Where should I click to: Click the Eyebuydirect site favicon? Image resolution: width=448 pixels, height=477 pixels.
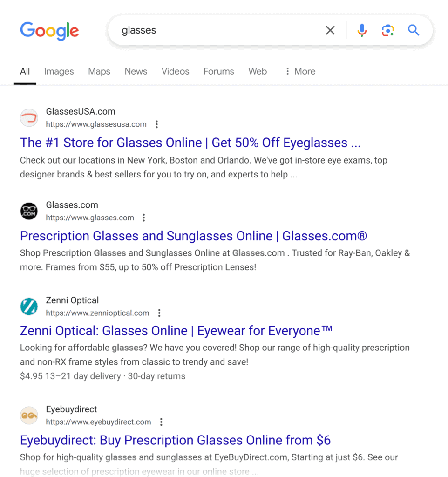point(29,416)
